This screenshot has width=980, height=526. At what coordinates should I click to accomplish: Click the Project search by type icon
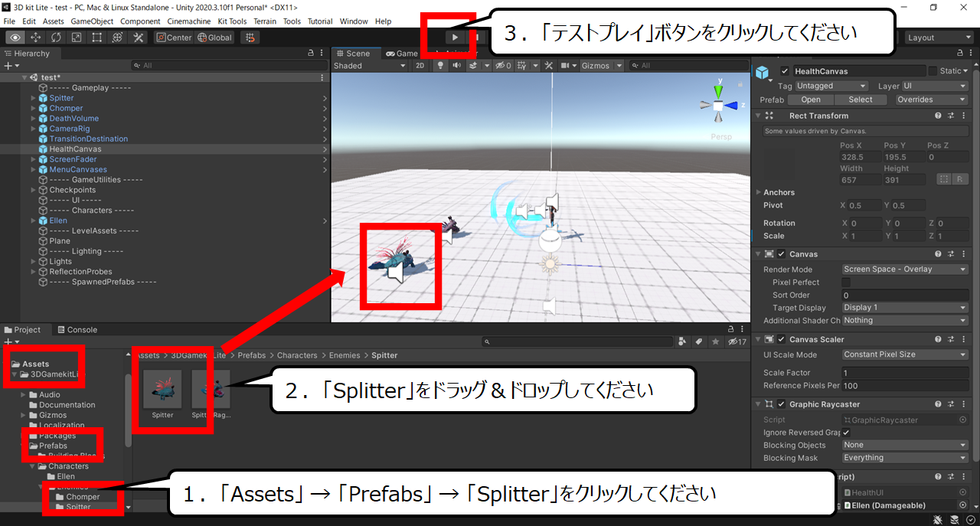pyautogui.click(x=682, y=341)
